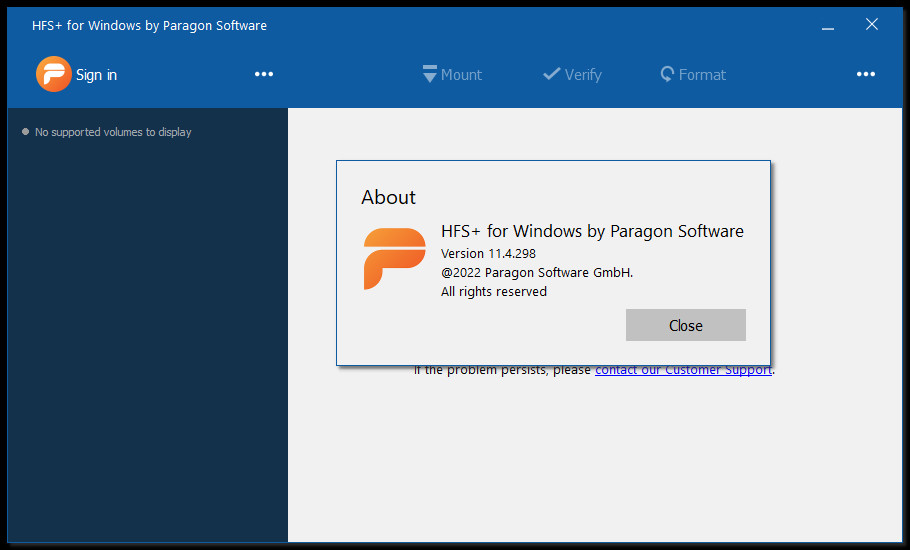910x550 pixels.
Task: Open the far-right three-dot more menu
Action: coord(866,74)
